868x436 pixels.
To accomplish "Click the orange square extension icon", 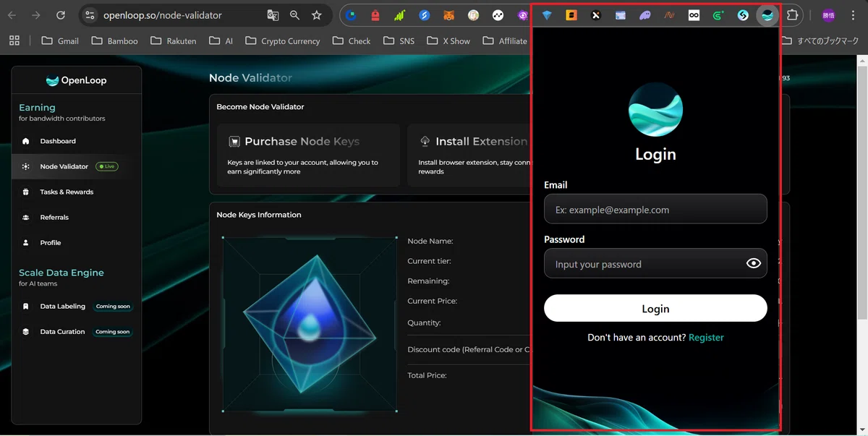I will 571,15.
